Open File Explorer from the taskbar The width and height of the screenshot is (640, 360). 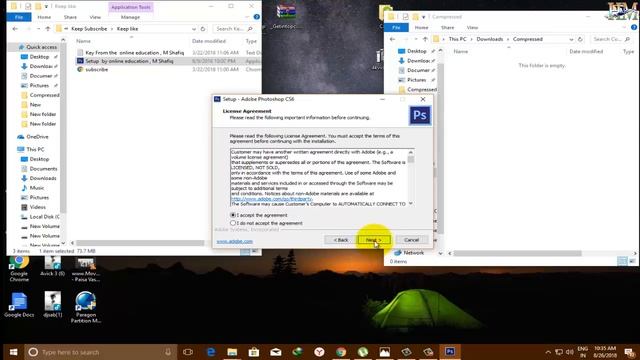[232, 352]
